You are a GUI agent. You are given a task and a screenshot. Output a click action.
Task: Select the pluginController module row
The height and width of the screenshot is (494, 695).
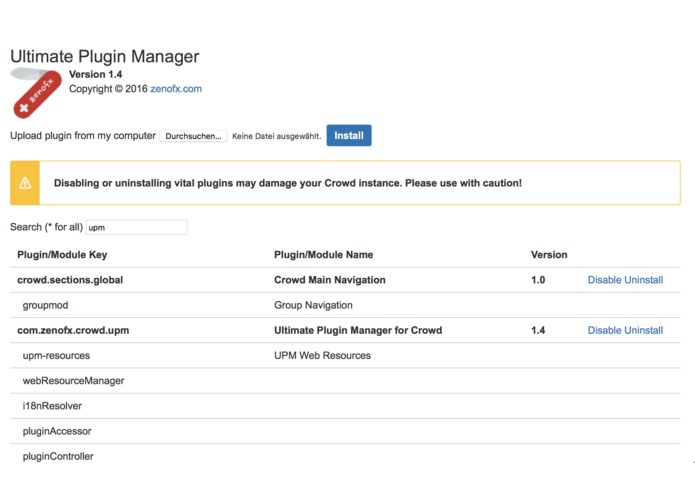[x=345, y=457]
